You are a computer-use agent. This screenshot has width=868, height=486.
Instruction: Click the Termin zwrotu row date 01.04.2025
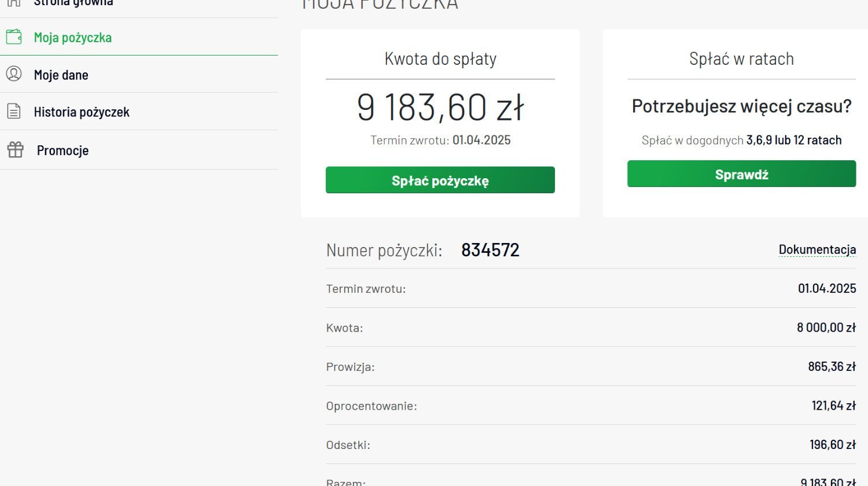coord(827,288)
